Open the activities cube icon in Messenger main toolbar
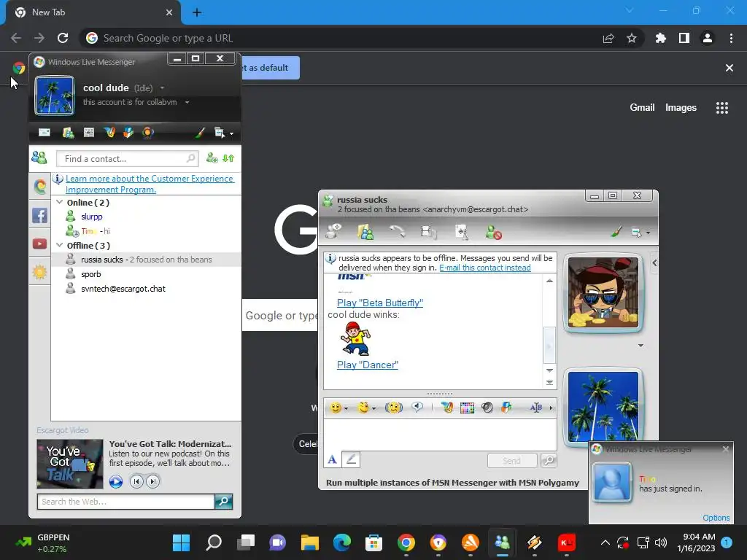This screenshot has width=747, height=560. pos(128,133)
